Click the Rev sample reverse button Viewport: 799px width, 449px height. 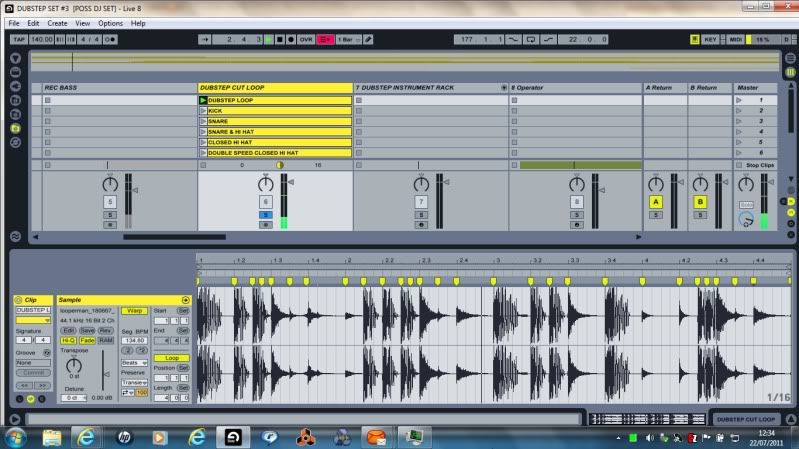[105, 330]
